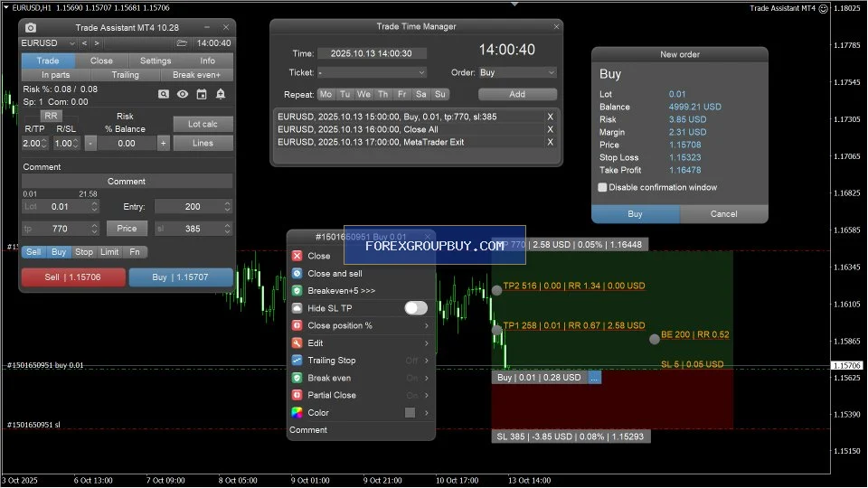Click the Lot calc button
This screenshot has width=868, height=488.
pyautogui.click(x=203, y=124)
